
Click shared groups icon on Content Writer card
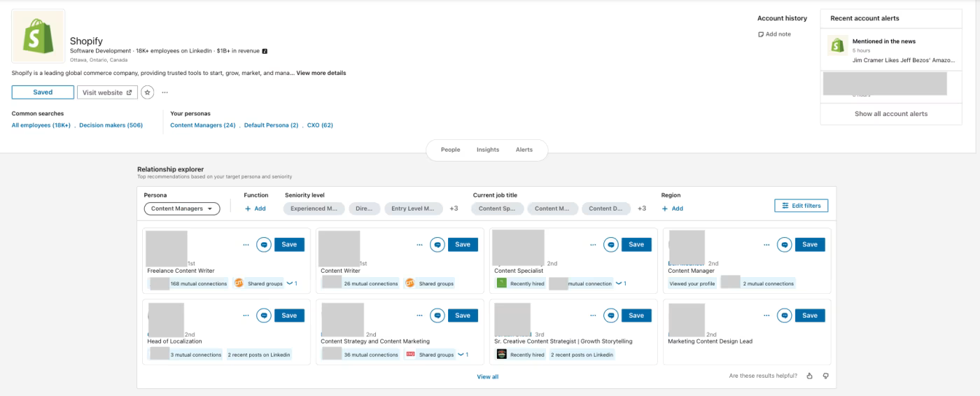410,283
